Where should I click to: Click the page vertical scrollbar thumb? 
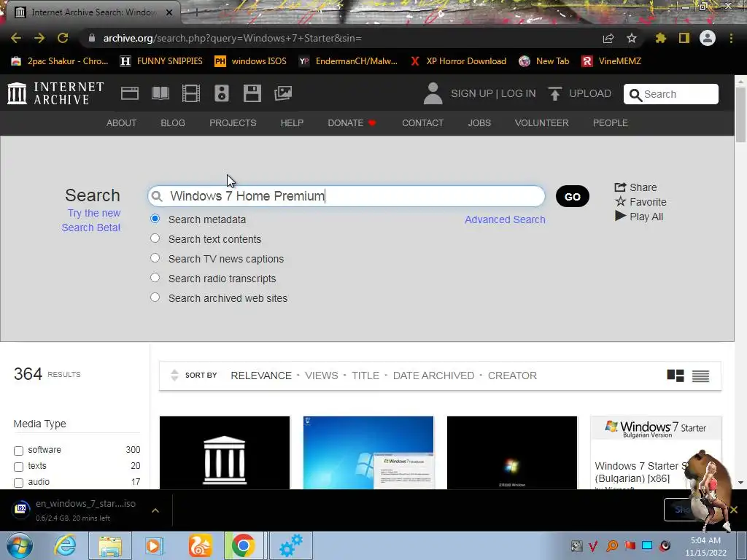tap(740, 114)
